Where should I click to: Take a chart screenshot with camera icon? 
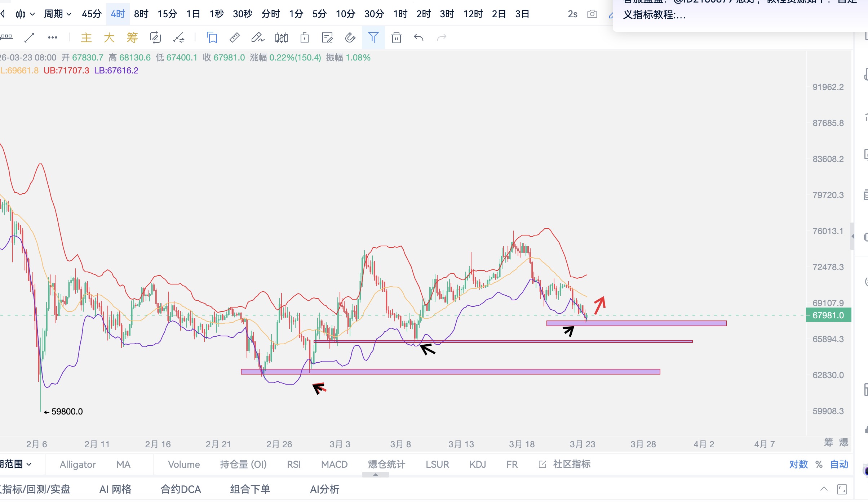(x=592, y=14)
